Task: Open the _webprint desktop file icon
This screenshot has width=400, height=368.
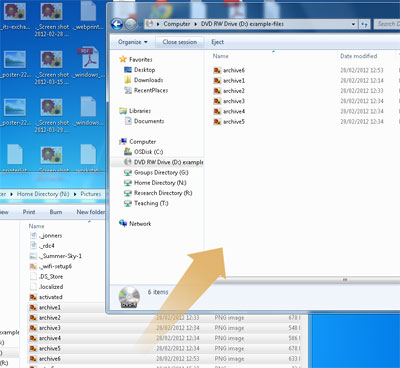Action: coord(88,15)
